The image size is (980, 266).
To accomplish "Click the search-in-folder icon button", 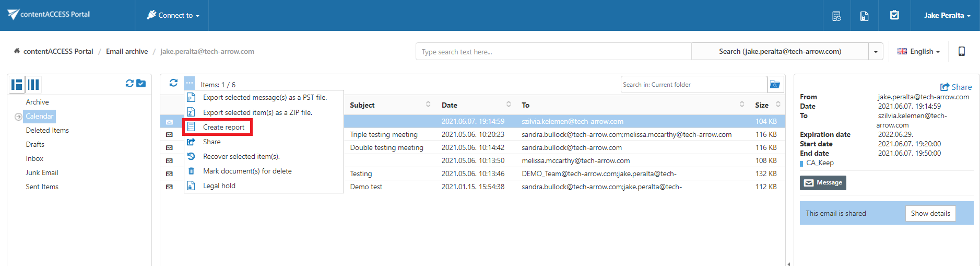I will point(775,85).
